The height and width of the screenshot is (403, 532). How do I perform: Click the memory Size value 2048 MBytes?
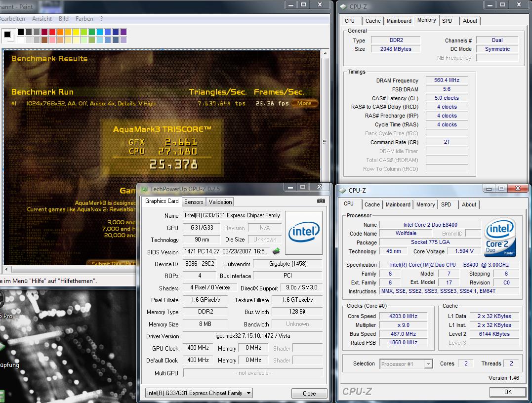coord(396,49)
